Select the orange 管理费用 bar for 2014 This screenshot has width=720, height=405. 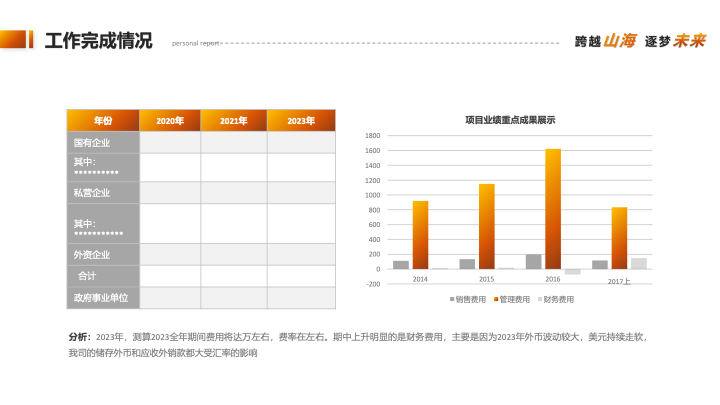420,235
